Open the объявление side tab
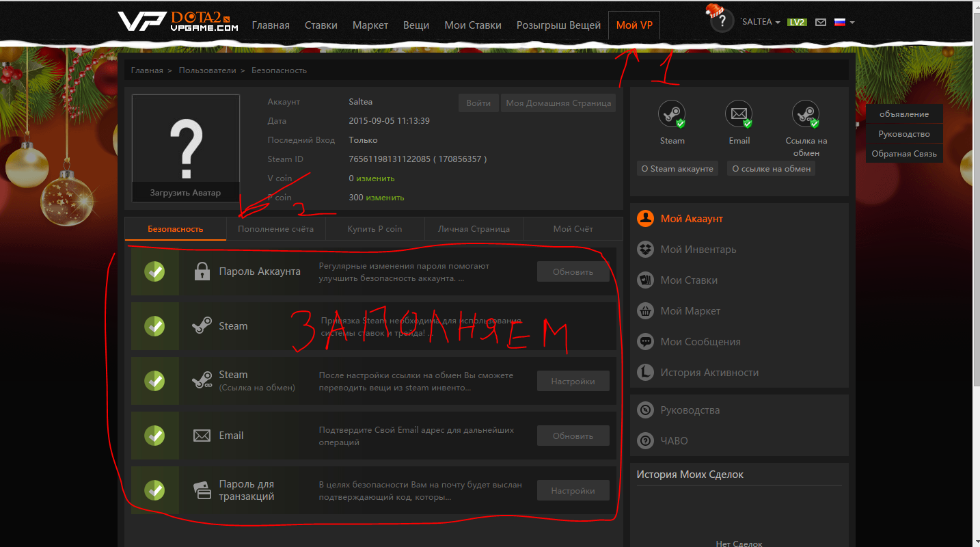The height and width of the screenshot is (547, 980). pyautogui.click(x=904, y=114)
